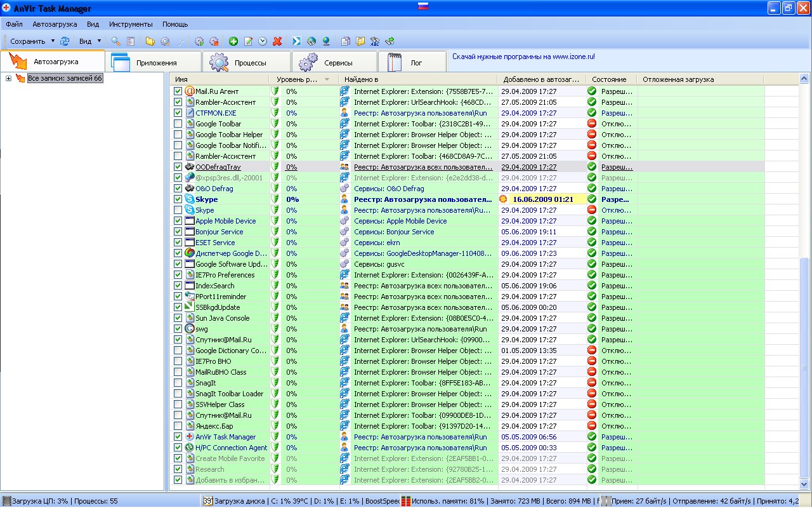Screen dimensions: 812x508
Task: Select the H/PC Connection Agent row
Action: (x=468, y=448)
